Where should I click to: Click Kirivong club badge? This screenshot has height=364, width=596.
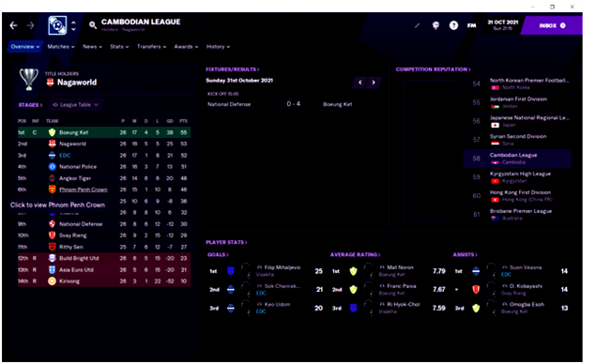point(52,281)
